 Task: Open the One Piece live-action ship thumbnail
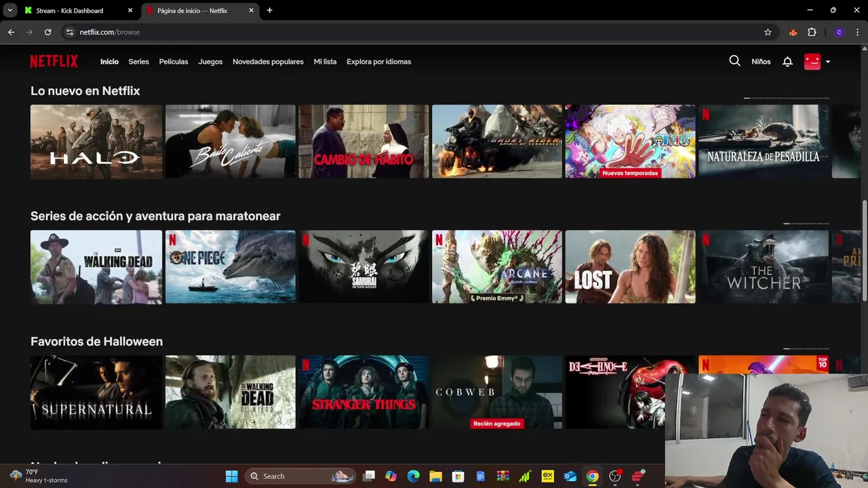(x=231, y=267)
